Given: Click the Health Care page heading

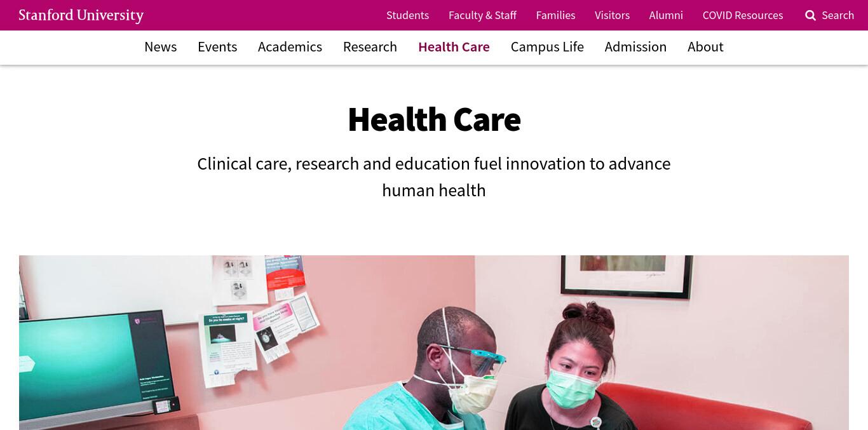Looking at the screenshot, I should pos(434,119).
